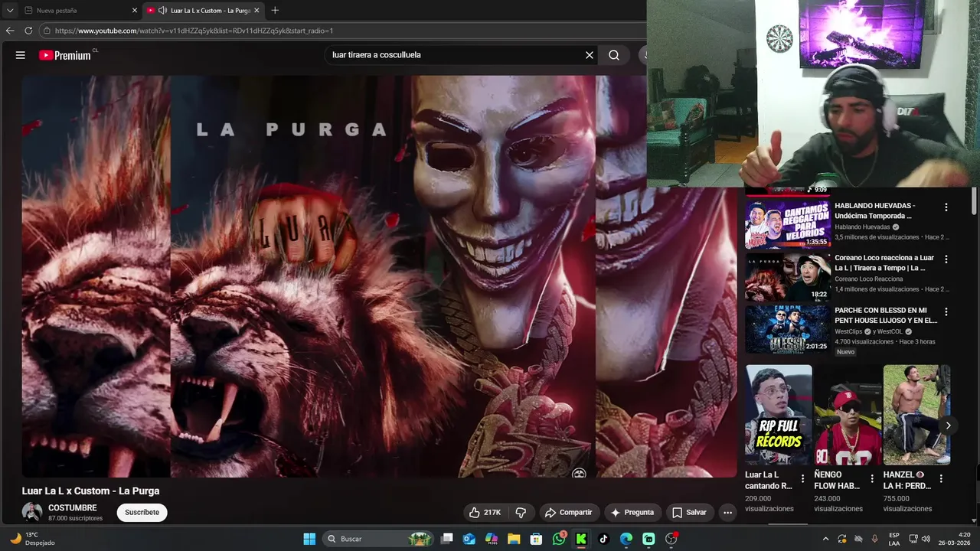The height and width of the screenshot is (551, 980).
Task: Click the ESP LAA language indicator
Action: click(x=894, y=539)
